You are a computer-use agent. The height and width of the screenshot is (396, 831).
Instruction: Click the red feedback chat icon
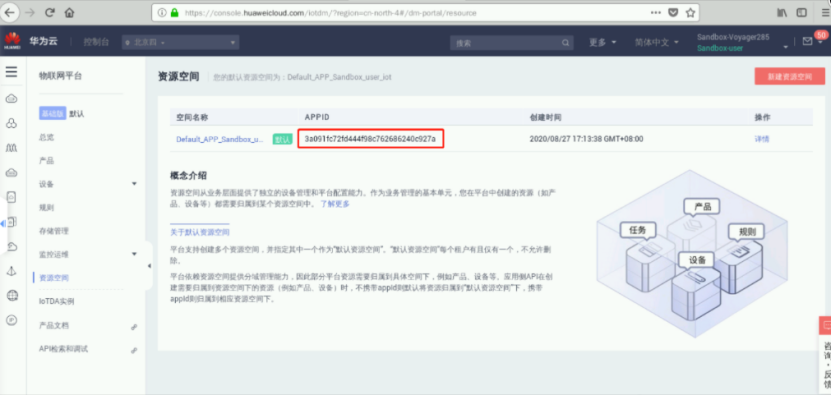(x=825, y=325)
